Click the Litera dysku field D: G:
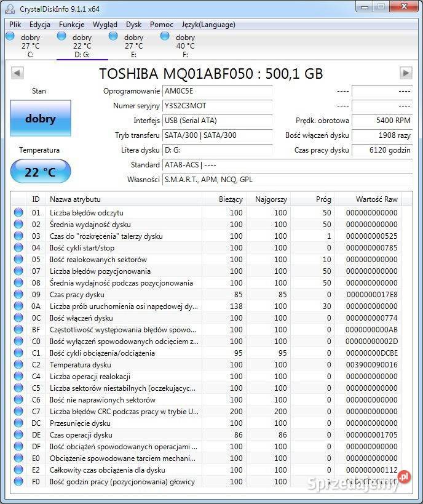 point(218,150)
